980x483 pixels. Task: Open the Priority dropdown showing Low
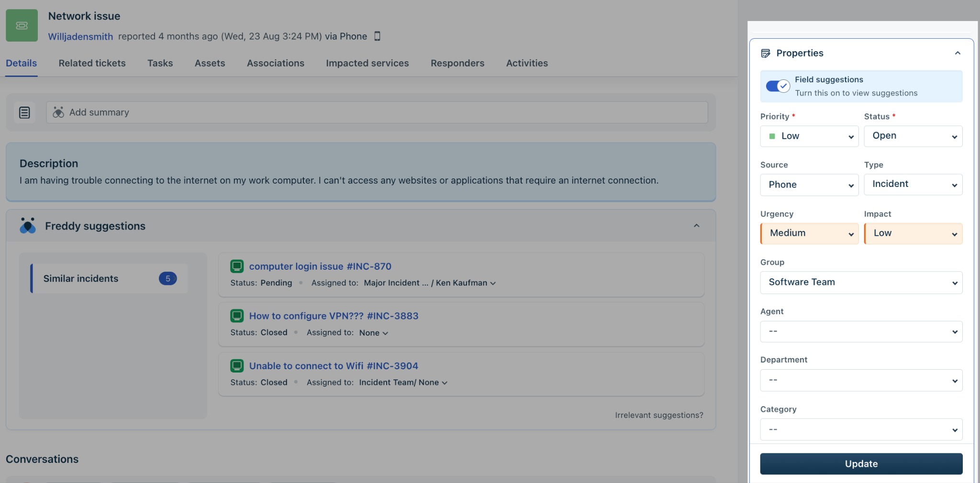coord(809,136)
